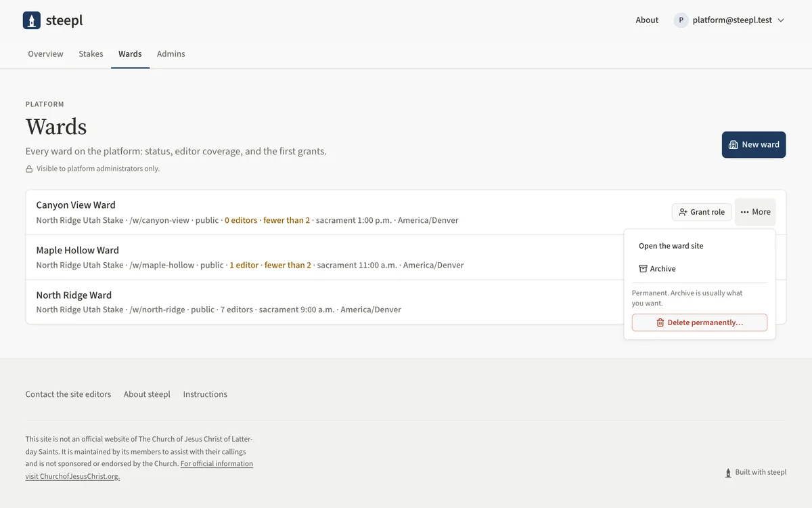The image size is (812, 508).
Task: Click the "Permanent. Archive is usually what you want." hint
Action: [687, 298]
